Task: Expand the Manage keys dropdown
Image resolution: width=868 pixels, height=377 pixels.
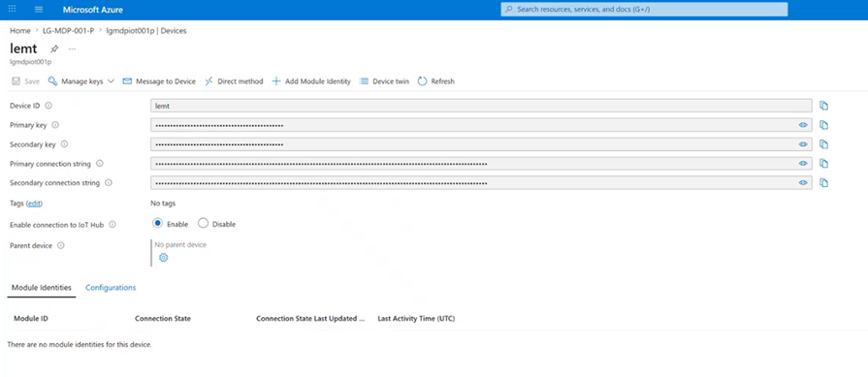Action: [80, 81]
